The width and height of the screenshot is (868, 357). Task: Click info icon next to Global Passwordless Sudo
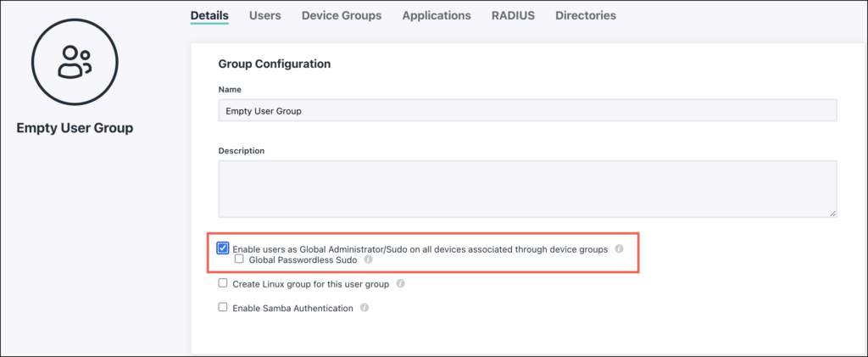368,259
